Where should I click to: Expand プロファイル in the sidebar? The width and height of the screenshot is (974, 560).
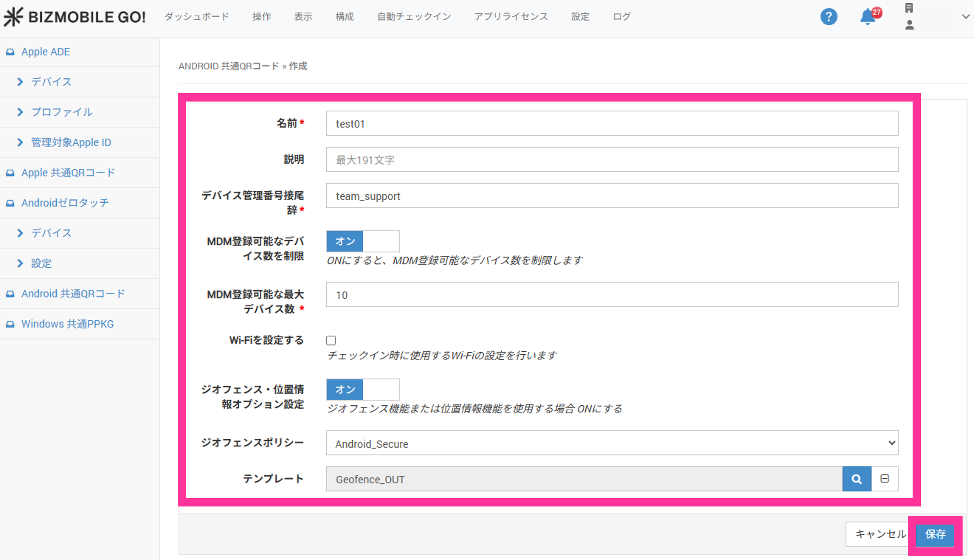(x=62, y=112)
